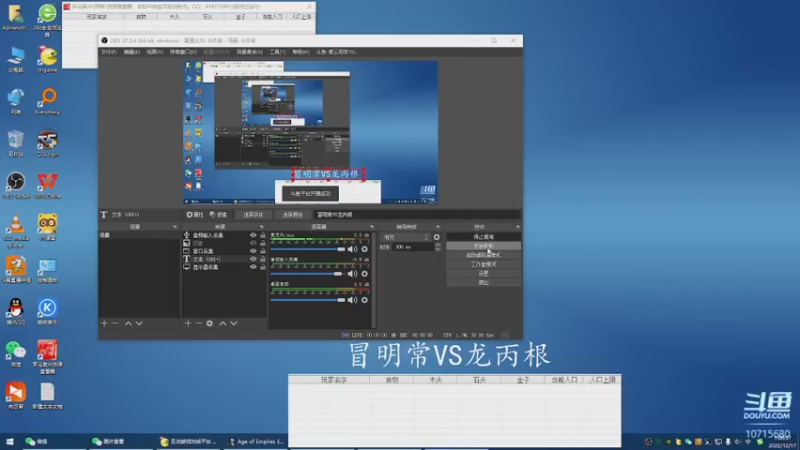Image resolution: width=800 pixels, height=450 pixels.
Task: Toggle visibility eye of 窗口采集 source
Action: (x=253, y=251)
